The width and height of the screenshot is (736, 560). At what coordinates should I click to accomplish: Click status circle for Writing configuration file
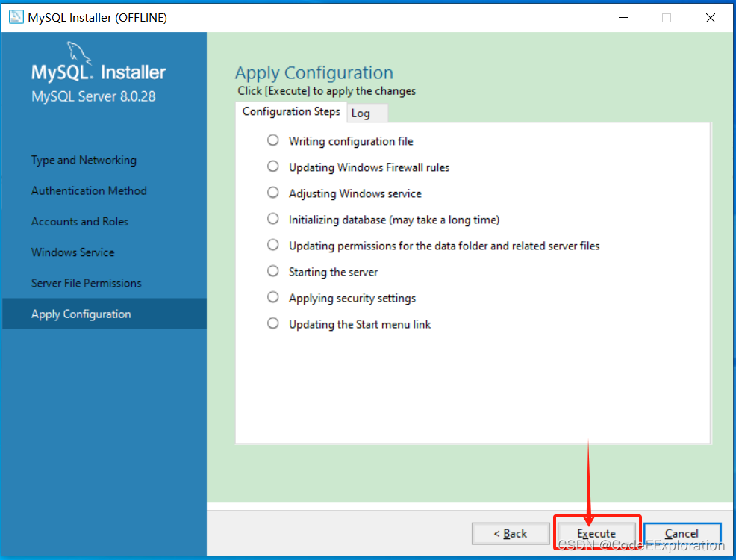click(x=272, y=140)
